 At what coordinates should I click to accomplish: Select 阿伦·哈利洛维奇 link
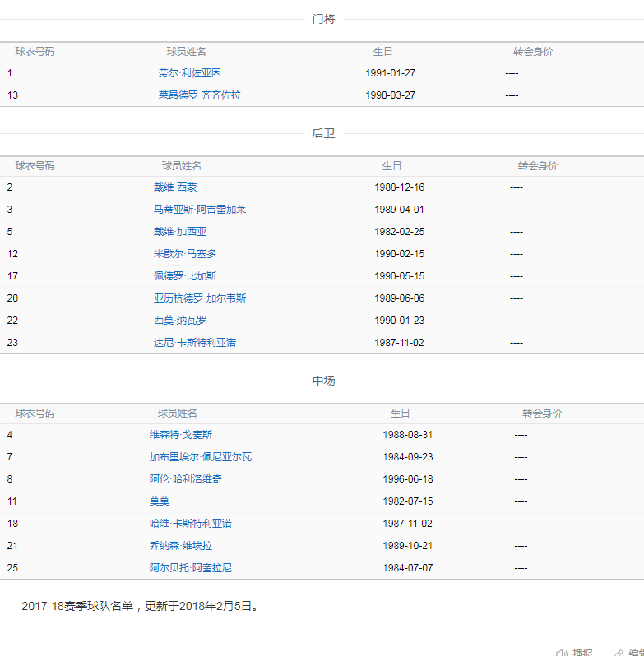point(185,479)
